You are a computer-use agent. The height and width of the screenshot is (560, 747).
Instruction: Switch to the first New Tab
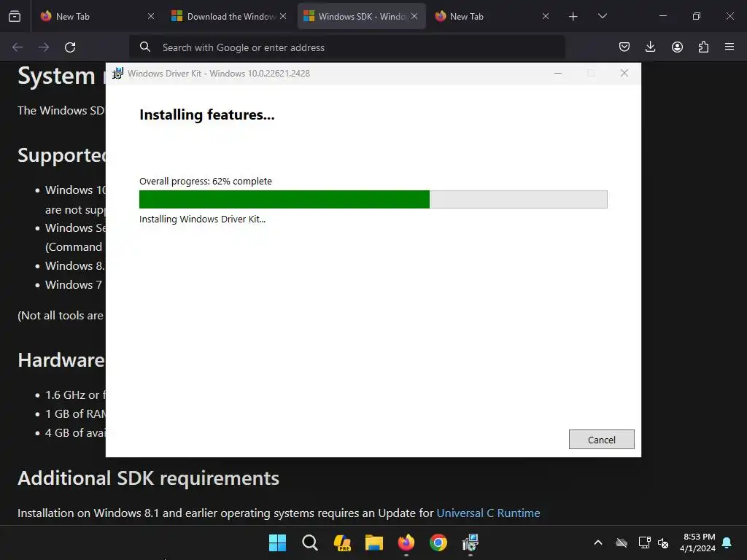coord(97,16)
